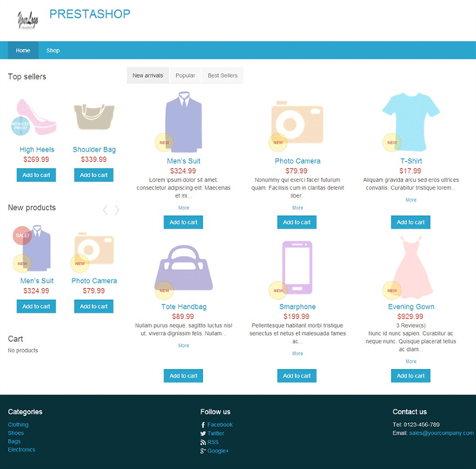The image size is (476, 469).
Task: Open the Electronics category link
Action: [21, 450]
